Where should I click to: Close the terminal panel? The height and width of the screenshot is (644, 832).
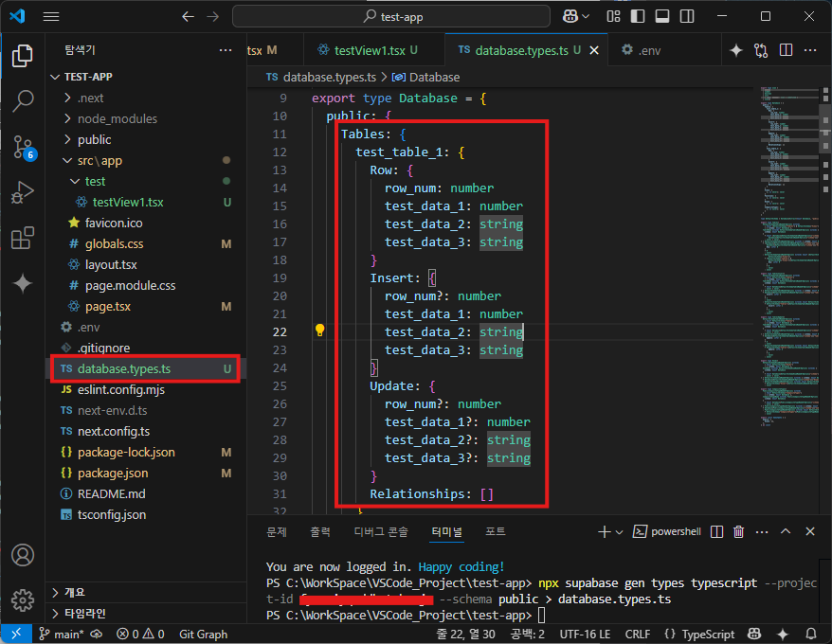coord(810,531)
